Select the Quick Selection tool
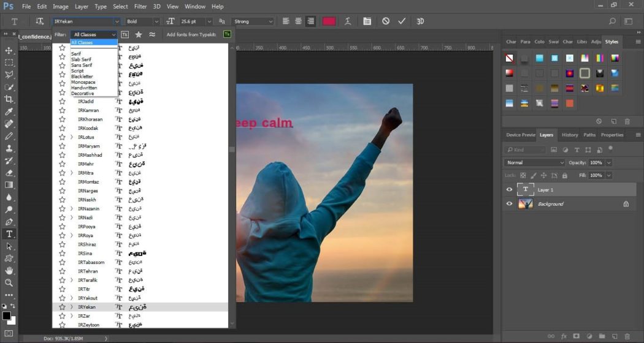The width and height of the screenshot is (644, 343). pyautogui.click(x=9, y=87)
